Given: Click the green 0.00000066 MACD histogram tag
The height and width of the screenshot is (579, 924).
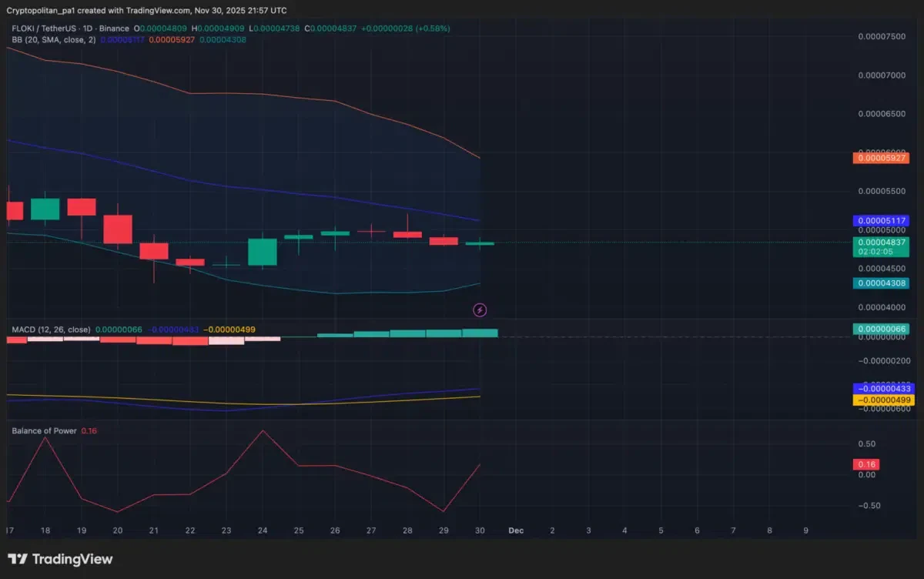Looking at the screenshot, I should click(x=881, y=329).
